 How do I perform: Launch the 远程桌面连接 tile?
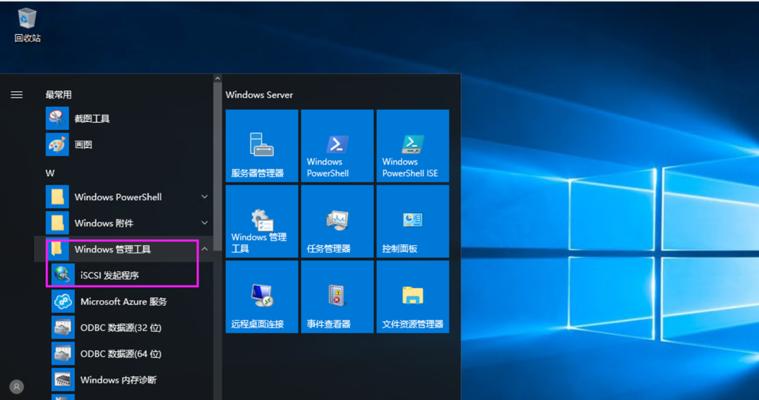pos(262,297)
